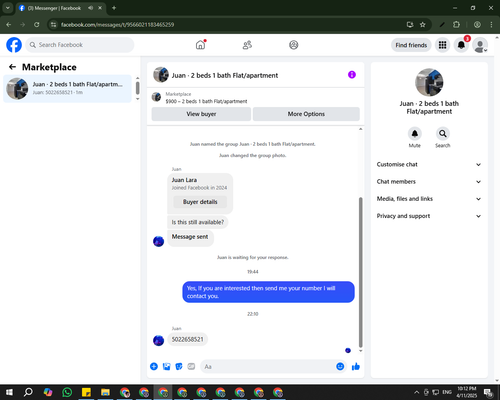The image size is (500, 400).
Task: Open the purple conversation information icon
Action: click(352, 75)
